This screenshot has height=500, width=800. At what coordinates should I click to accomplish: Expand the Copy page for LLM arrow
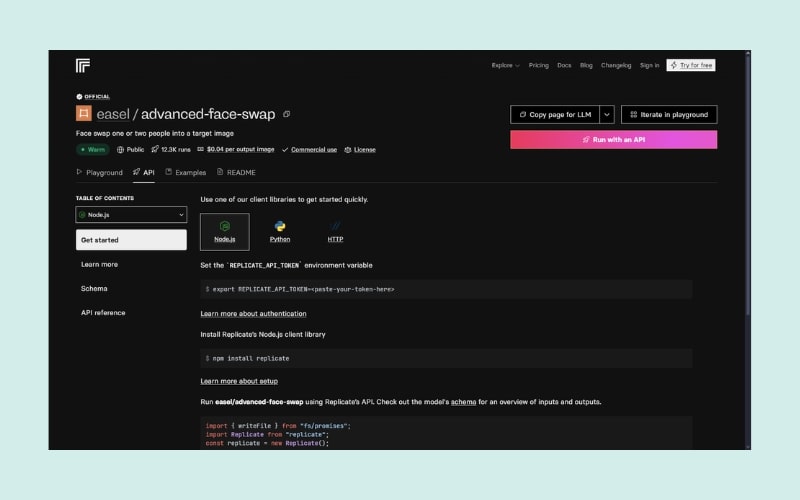tap(607, 114)
